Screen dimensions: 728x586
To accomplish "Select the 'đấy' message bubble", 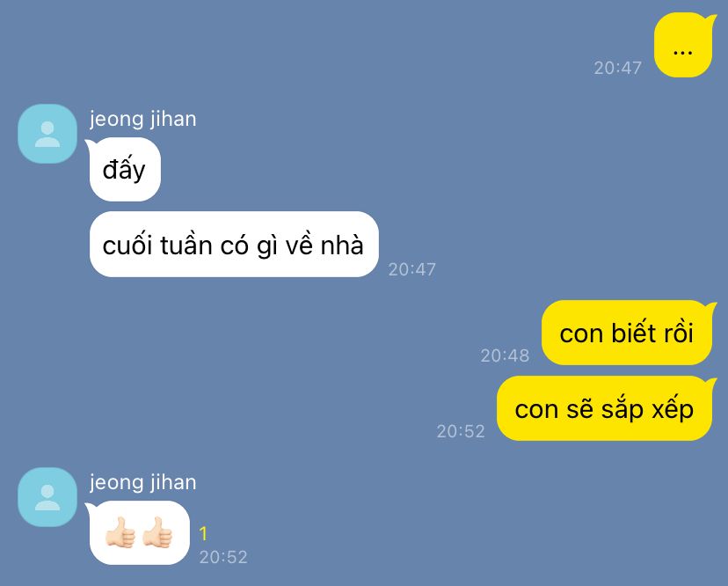I will [x=123, y=170].
